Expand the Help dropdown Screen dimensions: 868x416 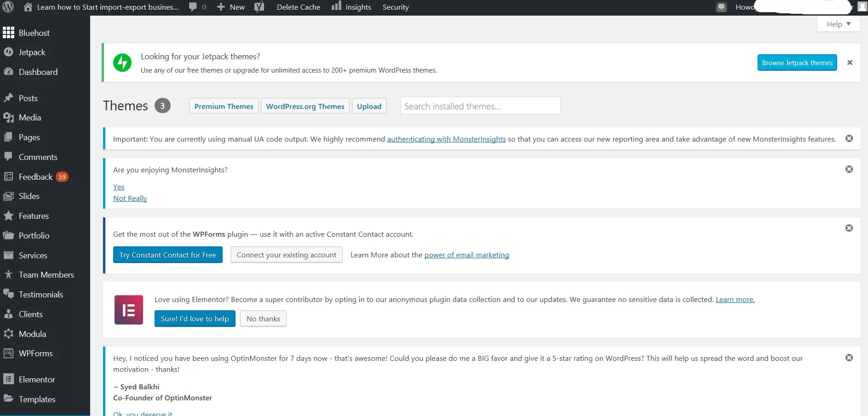839,24
